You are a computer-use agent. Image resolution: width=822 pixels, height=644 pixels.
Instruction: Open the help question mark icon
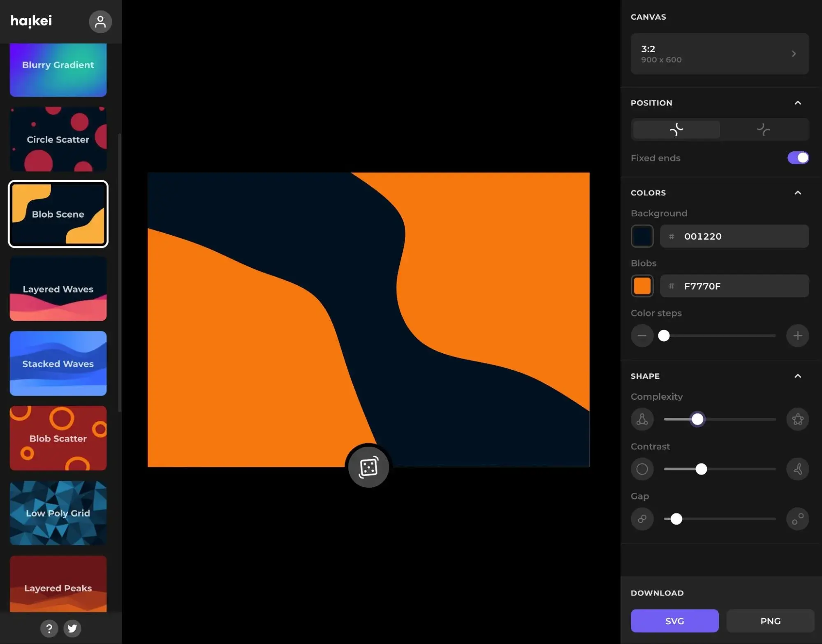click(49, 628)
